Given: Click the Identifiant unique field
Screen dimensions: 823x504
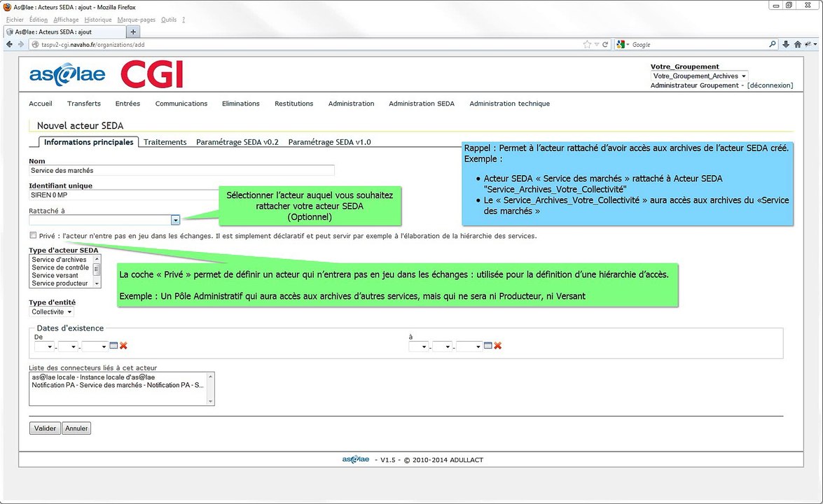Looking at the screenshot, I should [x=125, y=195].
